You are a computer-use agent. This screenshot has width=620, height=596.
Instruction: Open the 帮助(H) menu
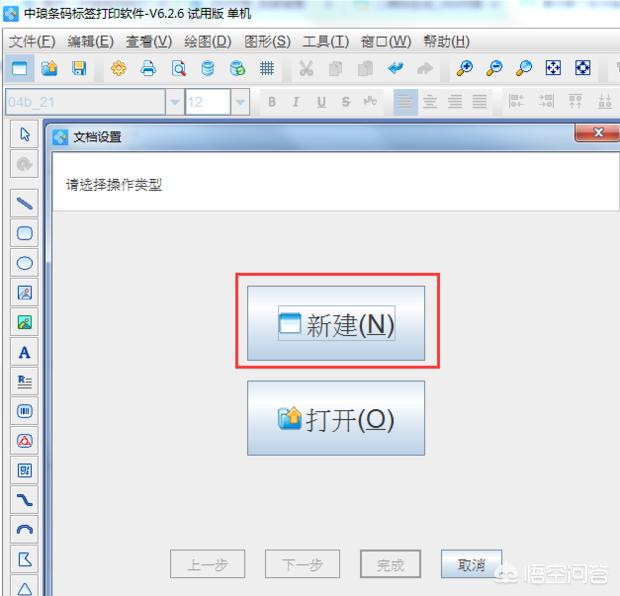[446, 41]
